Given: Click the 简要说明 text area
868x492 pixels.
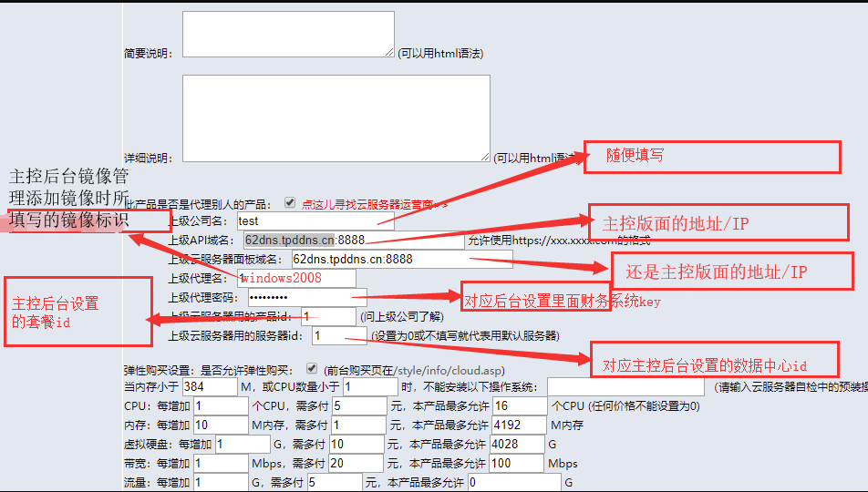Looking at the screenshot, I should pos(288,35).
